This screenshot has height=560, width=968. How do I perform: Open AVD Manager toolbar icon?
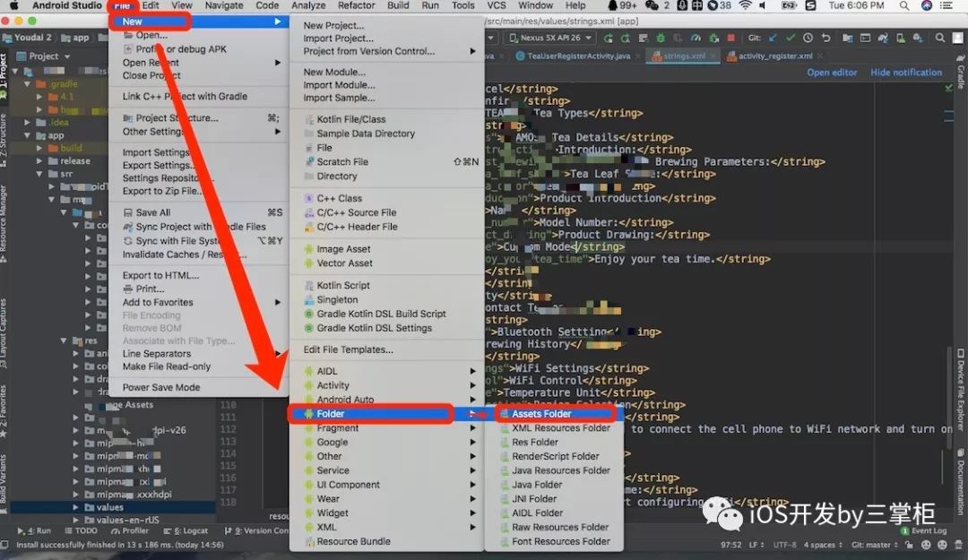(901, 38)
